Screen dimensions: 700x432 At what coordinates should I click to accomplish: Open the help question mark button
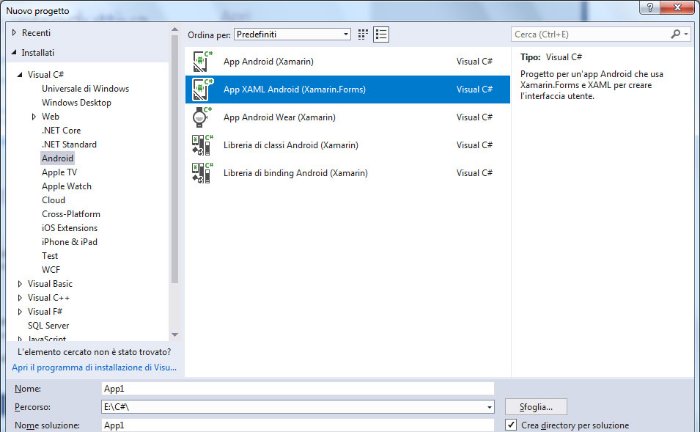click(x=650, y=7)
